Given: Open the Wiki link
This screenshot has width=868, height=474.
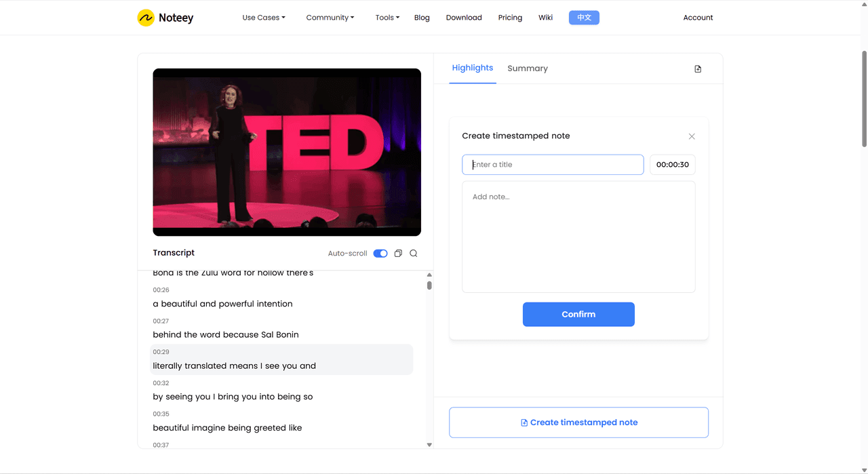Looking at the screenshot, I should pyautogui.click(x=545, y=18).
